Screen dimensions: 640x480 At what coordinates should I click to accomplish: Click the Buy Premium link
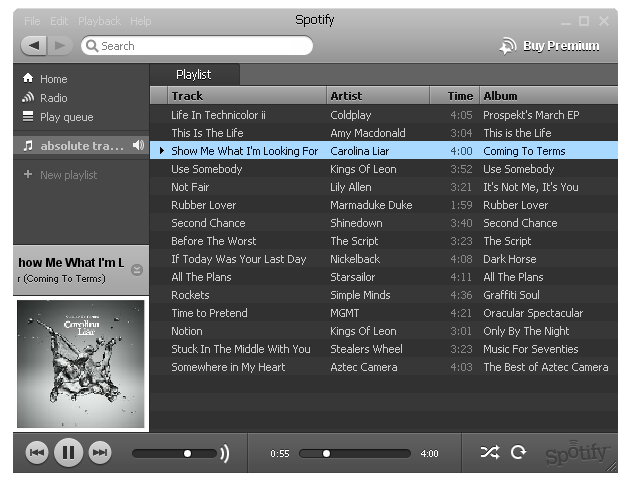click(x=561, y=46)
